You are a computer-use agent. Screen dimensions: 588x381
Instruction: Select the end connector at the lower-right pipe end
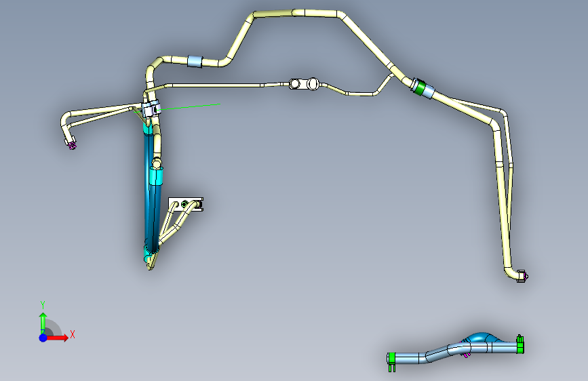(x=522, y=277)
